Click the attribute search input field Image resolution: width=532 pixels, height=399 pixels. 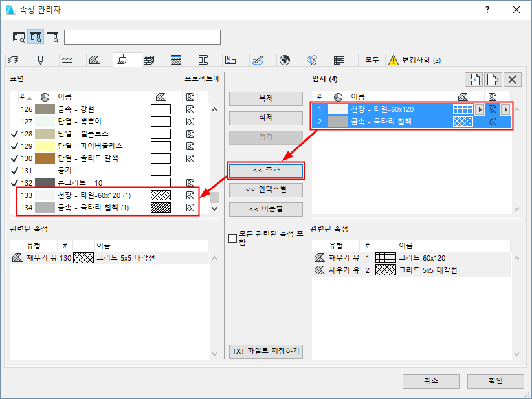pos(142,37)
